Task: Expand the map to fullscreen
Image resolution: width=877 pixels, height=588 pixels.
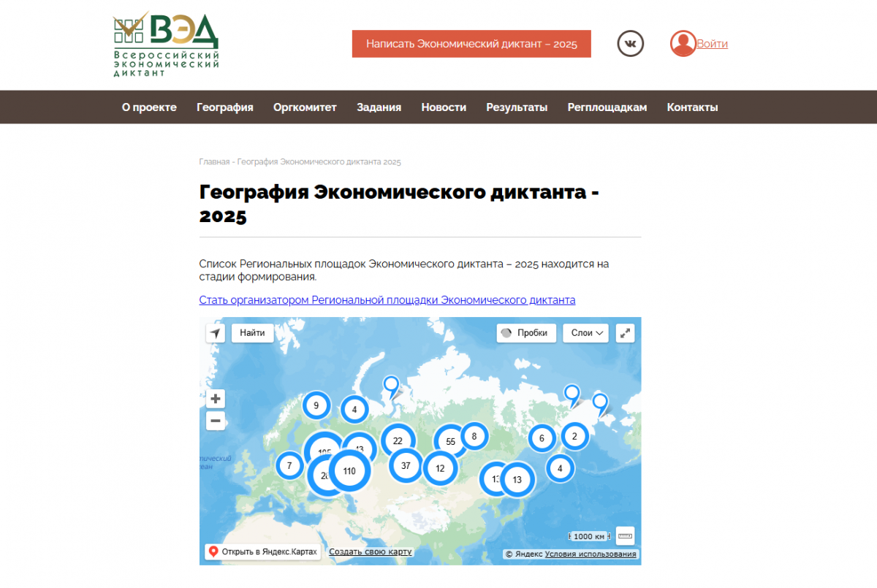Action: tap(625, 333)
